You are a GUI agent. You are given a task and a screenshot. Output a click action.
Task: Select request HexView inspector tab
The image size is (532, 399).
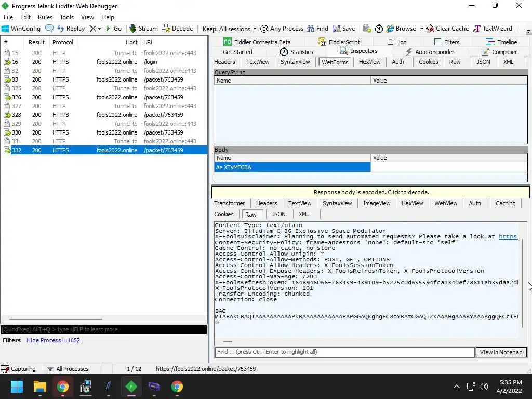pos(369,62)
